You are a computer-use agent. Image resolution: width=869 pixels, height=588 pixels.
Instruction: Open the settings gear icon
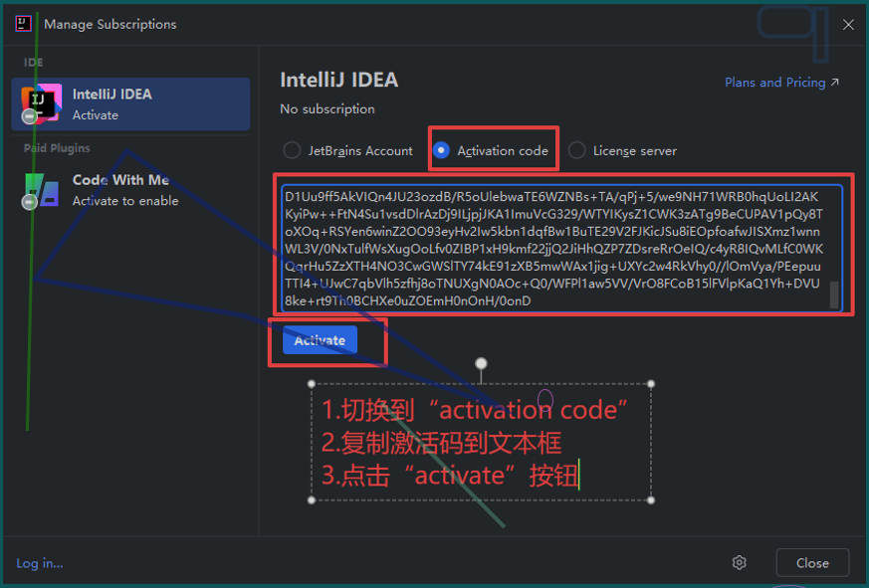[x=739, y=562]
